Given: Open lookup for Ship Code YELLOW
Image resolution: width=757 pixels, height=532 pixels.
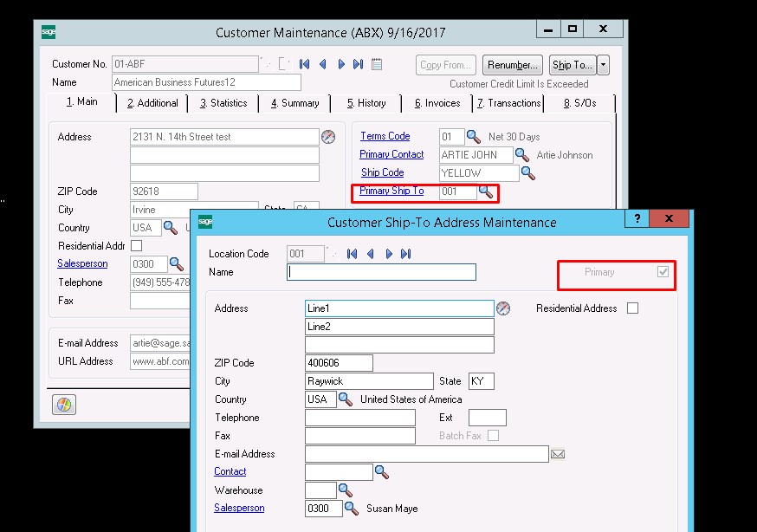Looking at the screenshot, I should 528,172.
